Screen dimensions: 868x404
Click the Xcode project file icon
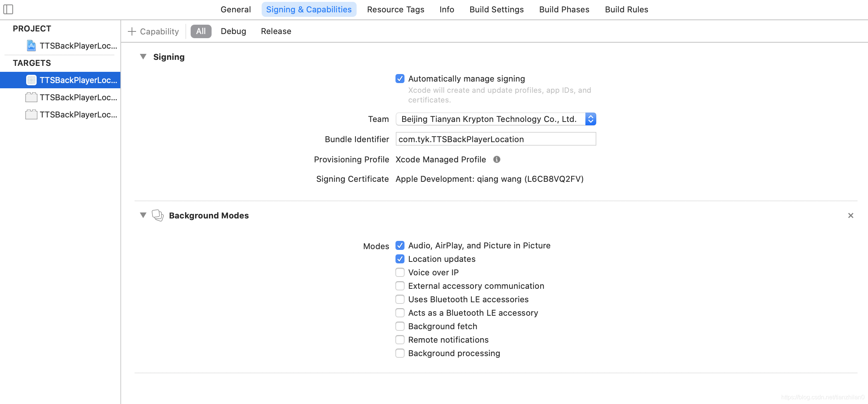31,46
